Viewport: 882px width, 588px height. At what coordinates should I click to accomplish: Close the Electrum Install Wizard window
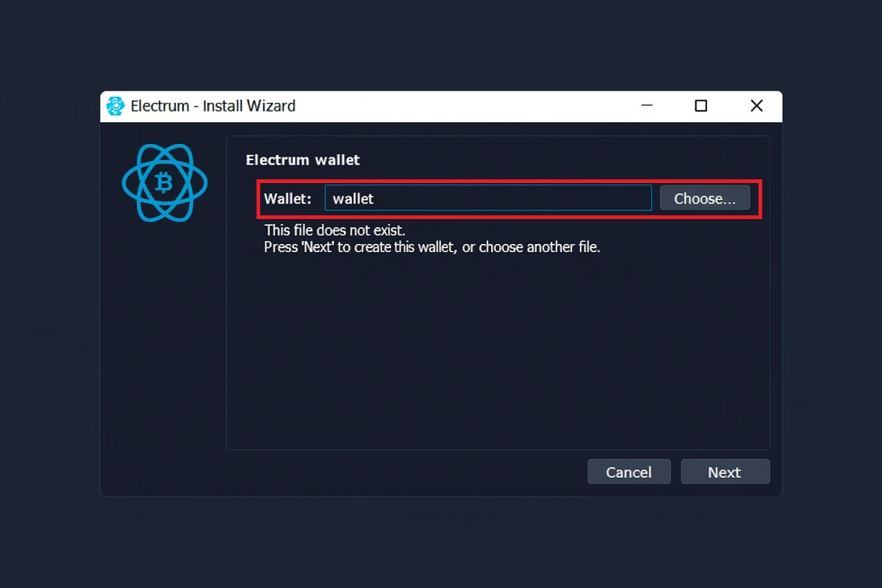pos(756,106)
